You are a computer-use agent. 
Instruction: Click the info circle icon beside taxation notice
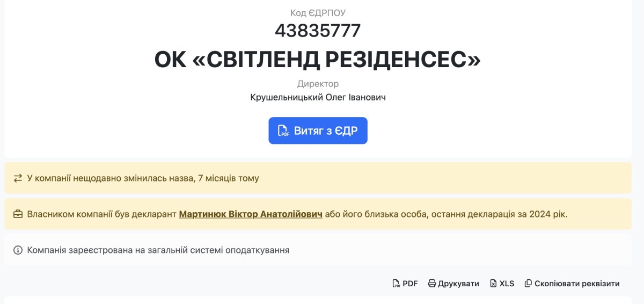tap(18, 250)
